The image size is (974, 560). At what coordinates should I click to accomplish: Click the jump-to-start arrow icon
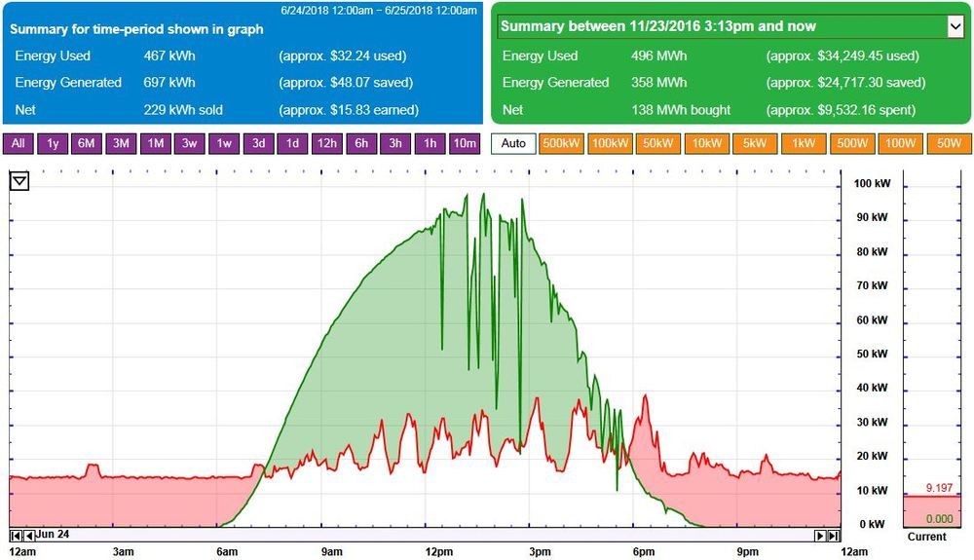tap(16, 536)
